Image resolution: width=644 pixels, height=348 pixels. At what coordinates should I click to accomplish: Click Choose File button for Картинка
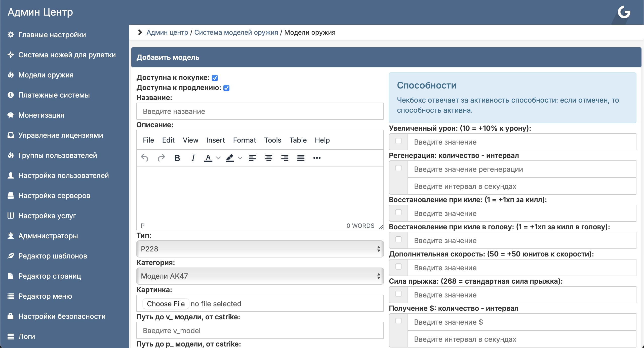(166, 304)
